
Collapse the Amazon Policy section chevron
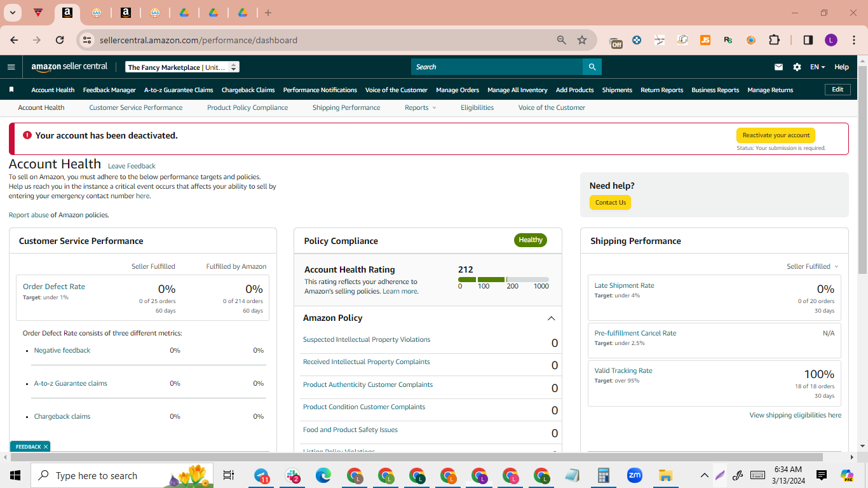[x=551, y=318]
